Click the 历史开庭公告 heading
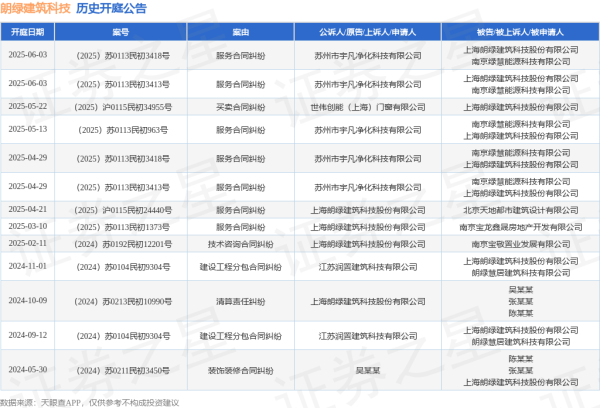 click(x=111, y=8)
